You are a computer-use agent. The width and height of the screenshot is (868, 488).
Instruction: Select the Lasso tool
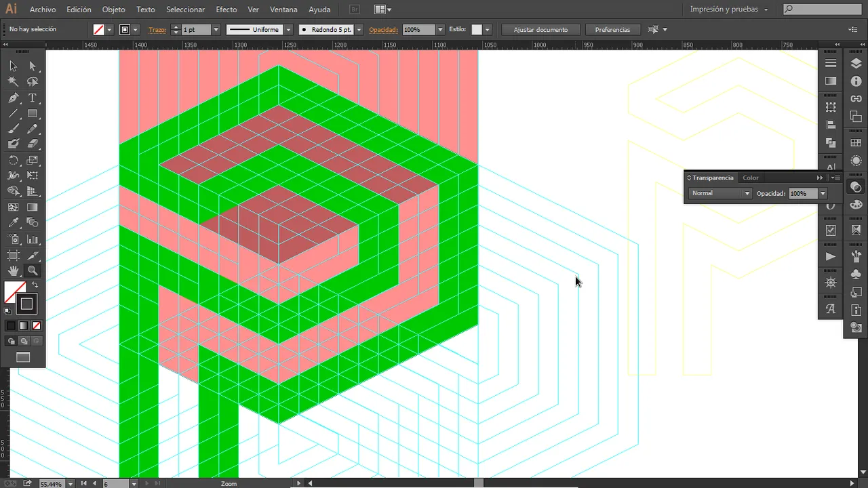(33, 82)
